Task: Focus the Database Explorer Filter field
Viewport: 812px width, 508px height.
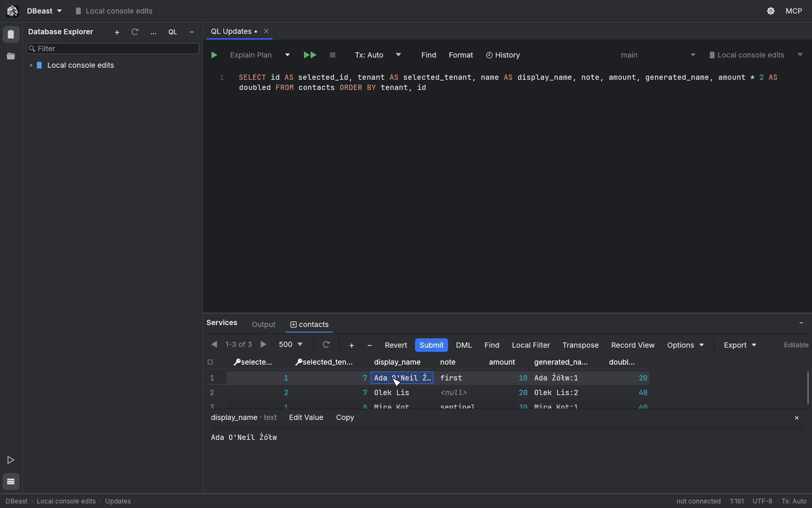Action: [x=112, y=49]
